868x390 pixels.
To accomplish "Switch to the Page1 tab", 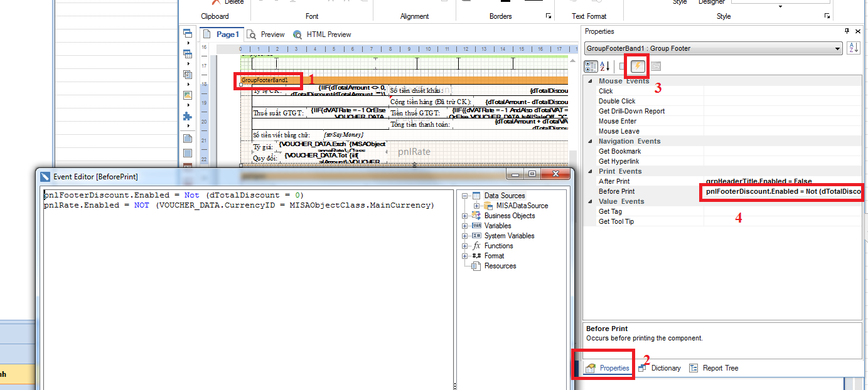I will click(222, 34).
